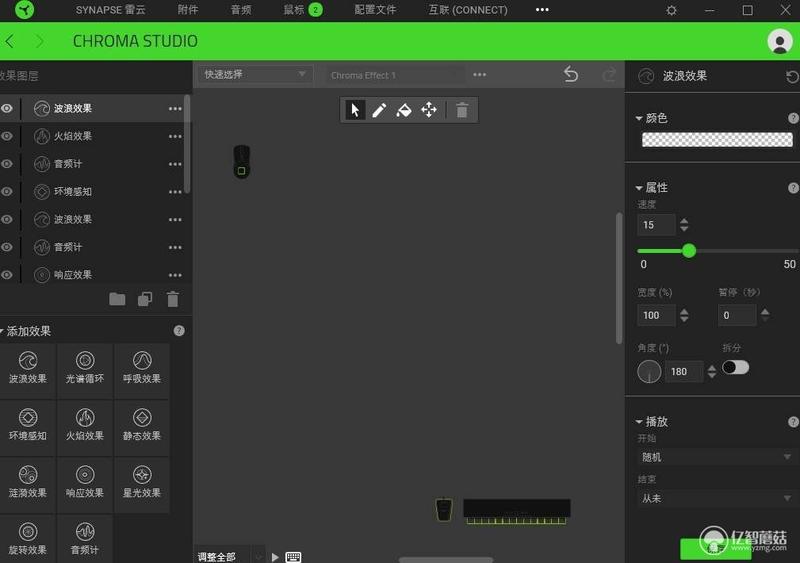Click the trash icon in canvas toolbar

[x=462, y=110]
